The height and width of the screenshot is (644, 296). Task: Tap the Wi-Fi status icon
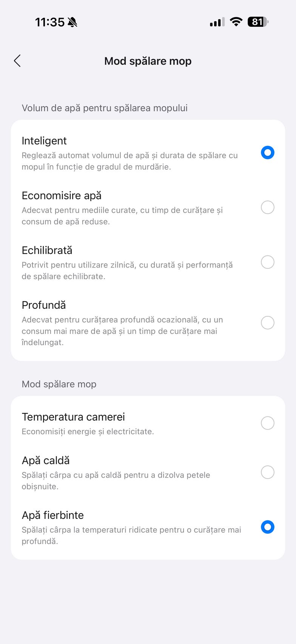[236, 22]
